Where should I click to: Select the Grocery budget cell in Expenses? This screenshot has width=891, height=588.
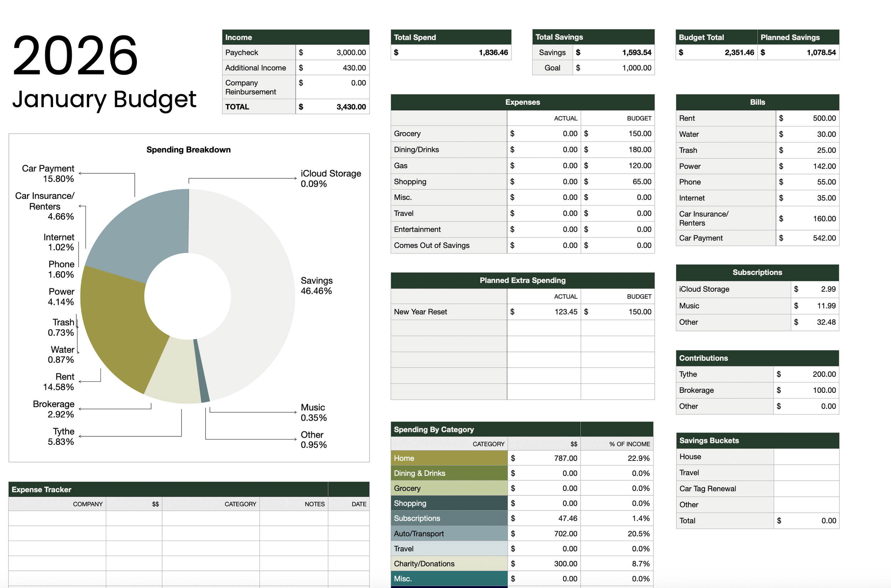(x=618, y=133)
